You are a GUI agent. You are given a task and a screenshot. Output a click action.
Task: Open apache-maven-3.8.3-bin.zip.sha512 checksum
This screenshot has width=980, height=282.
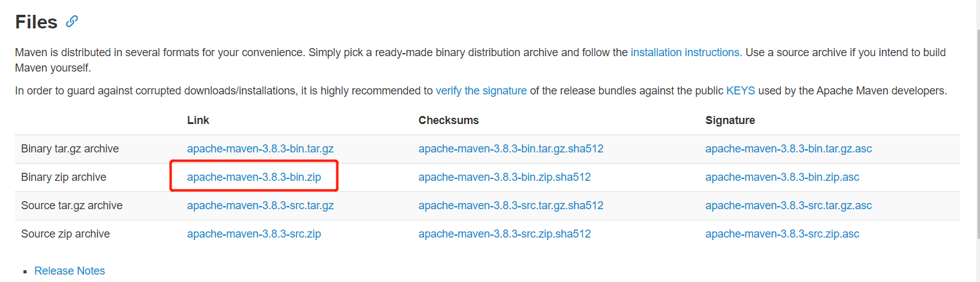pos(505,177)
